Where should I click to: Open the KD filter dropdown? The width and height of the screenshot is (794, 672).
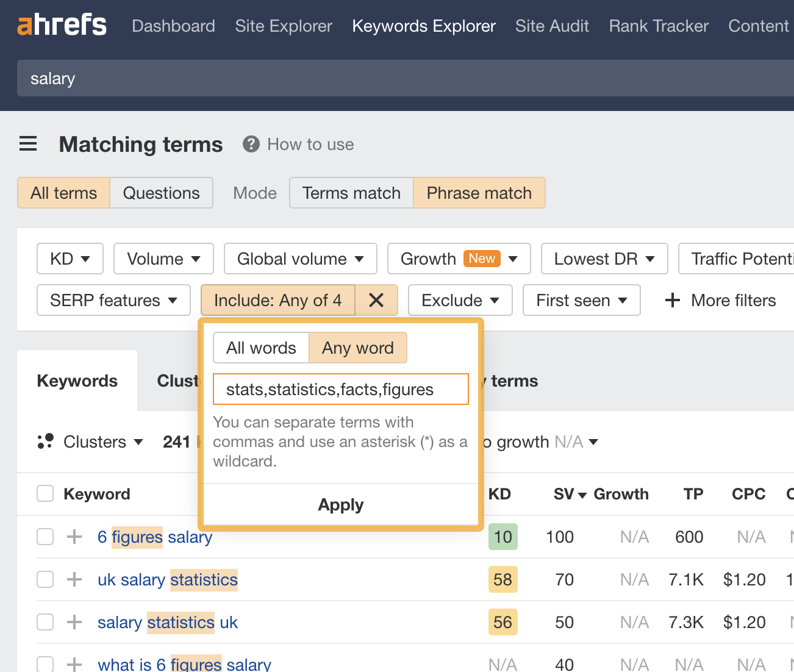70,259
